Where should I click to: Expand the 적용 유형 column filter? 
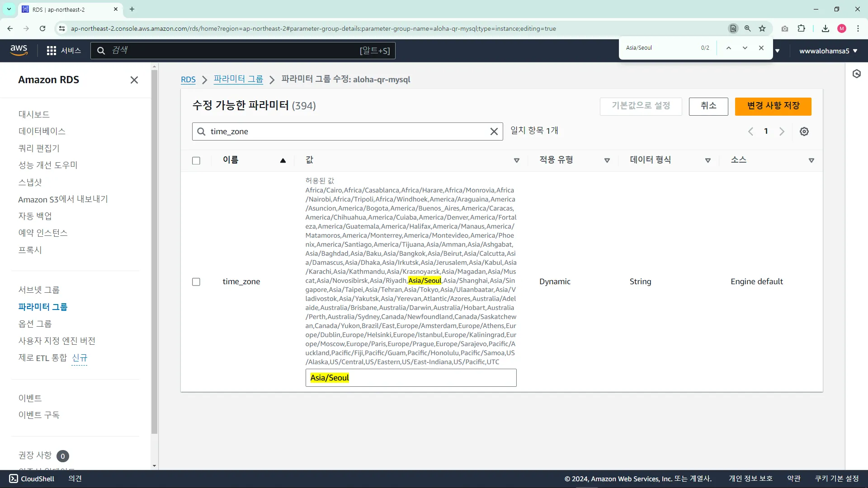[607, 160]
